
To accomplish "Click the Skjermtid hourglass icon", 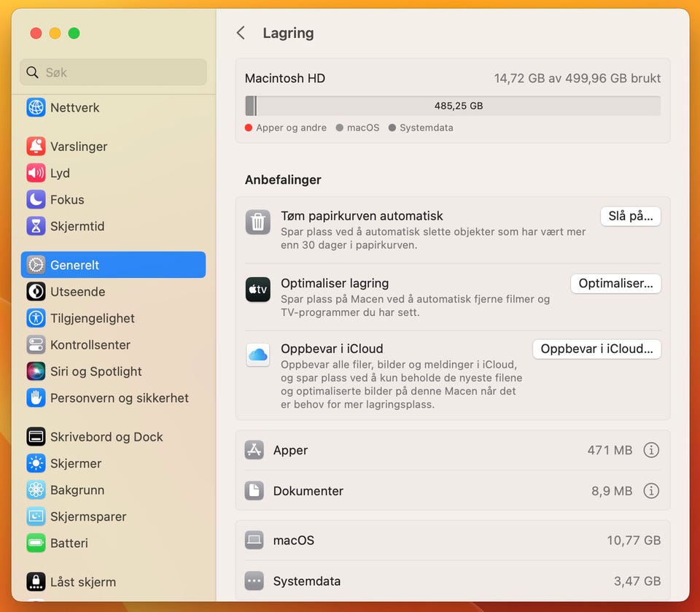I will [36, 226].
